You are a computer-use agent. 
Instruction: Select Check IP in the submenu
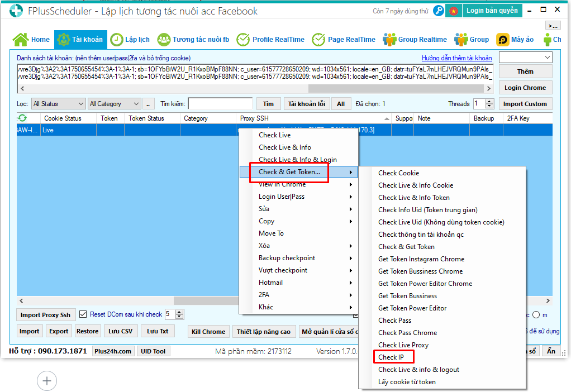tap(442, 357)
